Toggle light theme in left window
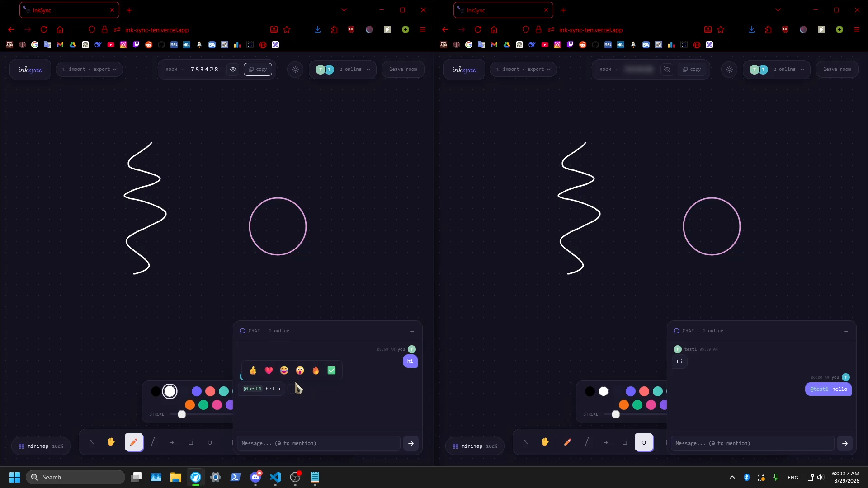The height and width of the screenshot is (488, 868). point(295,70)
